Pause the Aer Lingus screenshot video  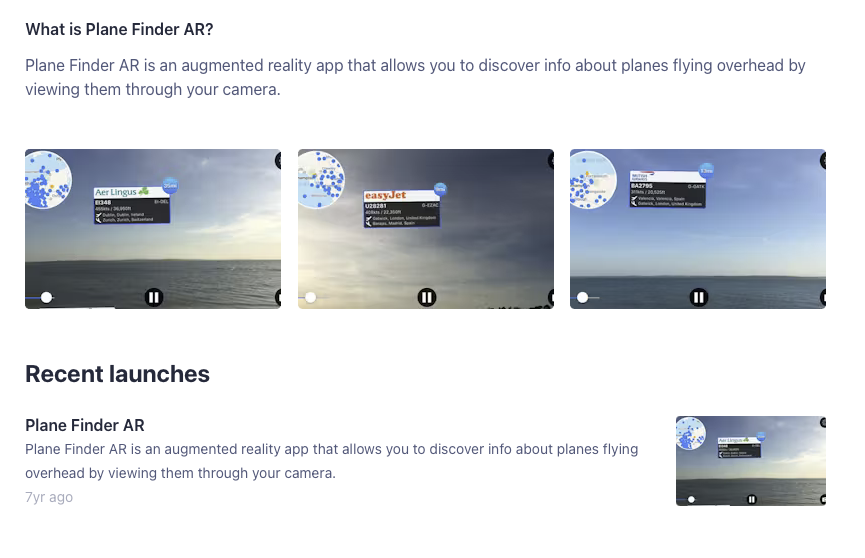(153, 297)
